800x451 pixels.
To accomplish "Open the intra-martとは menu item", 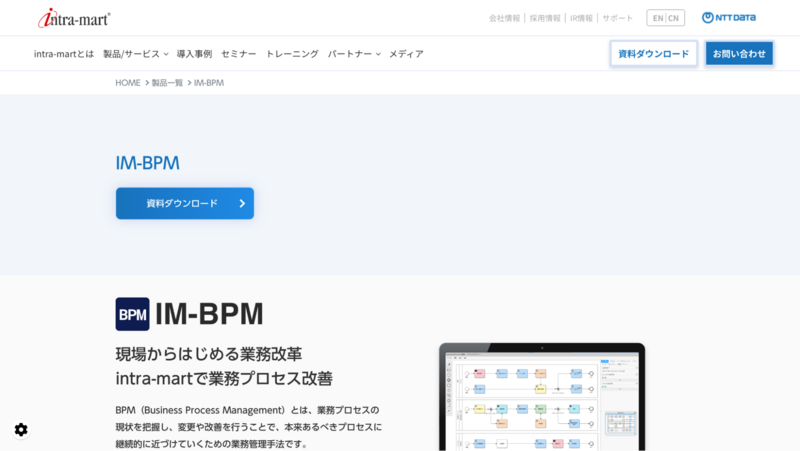I will (64, 54).
